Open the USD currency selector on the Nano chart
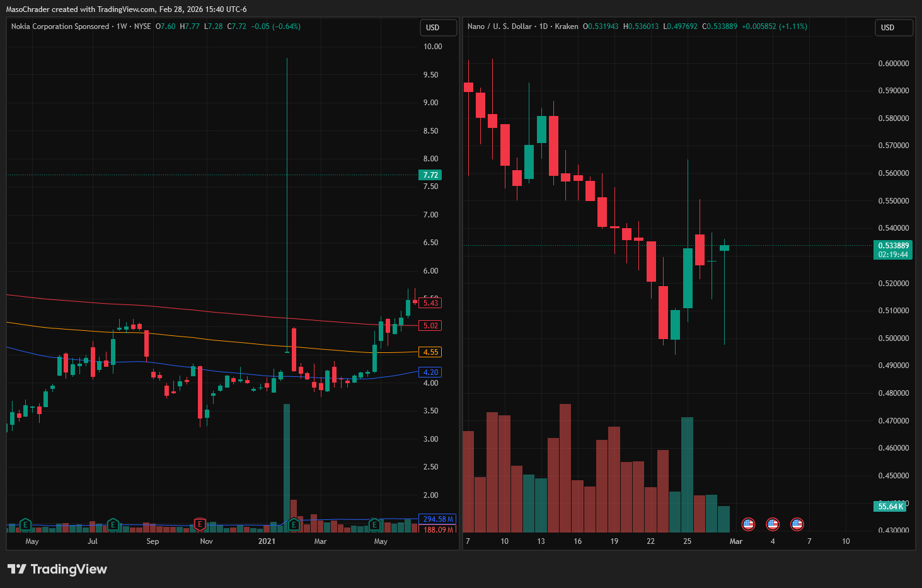Image resolution: width=922 pixels, height=588 pixels. point(893,28)
